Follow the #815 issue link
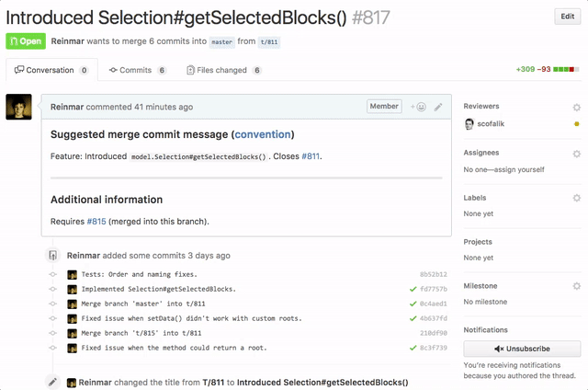This screenshot has width=588, height=390. [x=96, y=221]
